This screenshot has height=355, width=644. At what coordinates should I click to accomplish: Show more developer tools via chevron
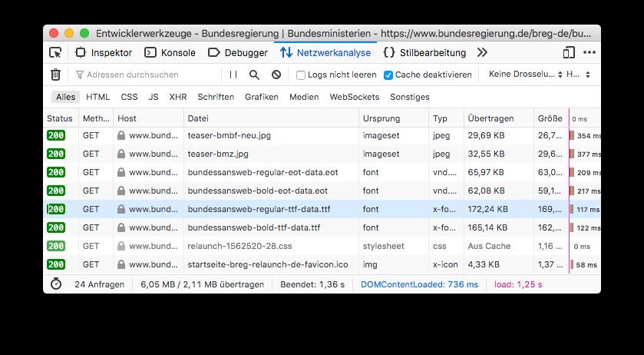tap(482, 53)
